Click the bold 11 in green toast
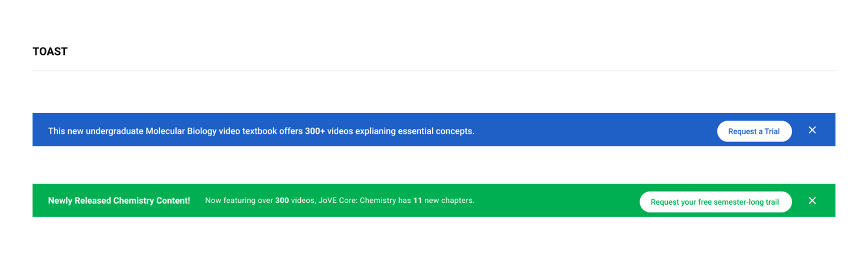Viewport: 868px width, 262px height. click(417, 201)
